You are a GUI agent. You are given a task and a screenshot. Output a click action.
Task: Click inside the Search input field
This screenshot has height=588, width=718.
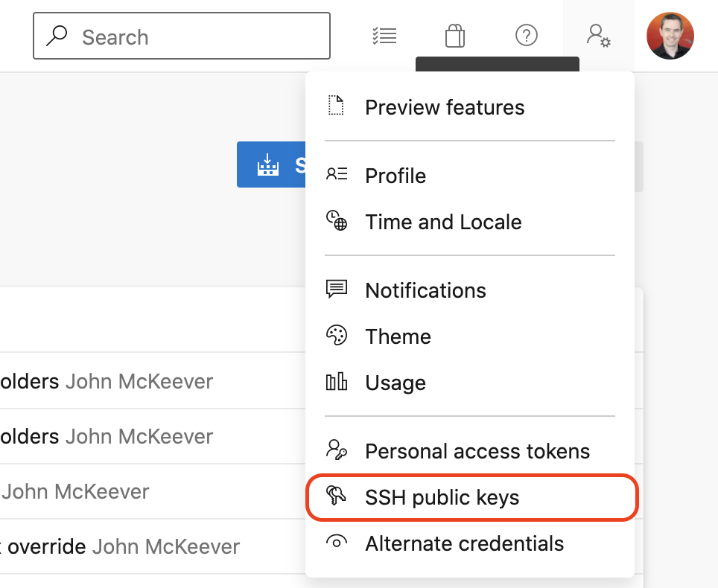tap(194, 36)
